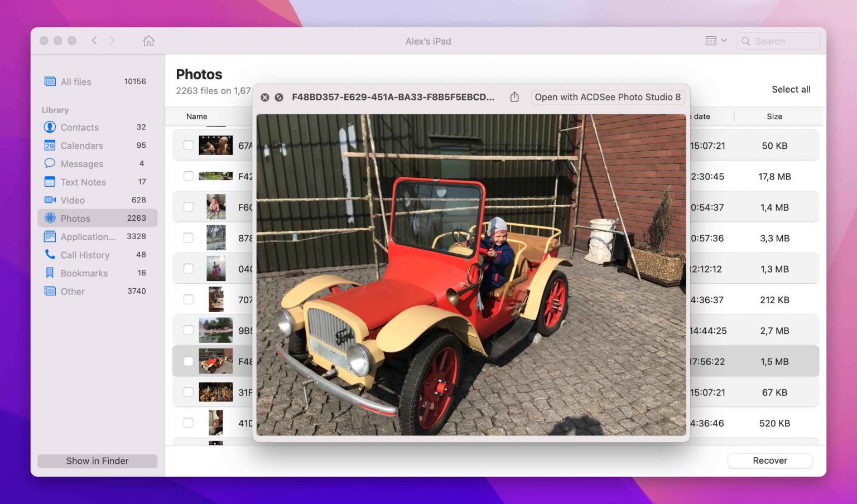Select the checkbox for the 9B5 row
Screen dimensions: 857x504
[188, 330]
